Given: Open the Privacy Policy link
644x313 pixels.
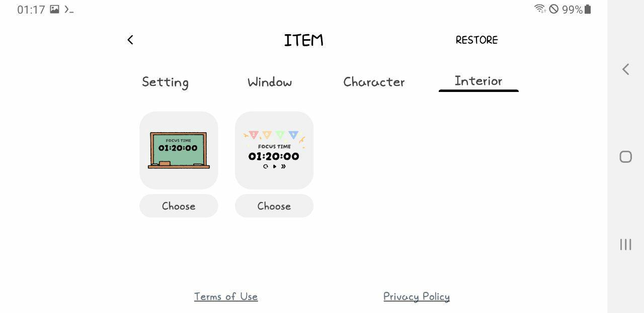Looking at the screenshot, I should point(416,296).
